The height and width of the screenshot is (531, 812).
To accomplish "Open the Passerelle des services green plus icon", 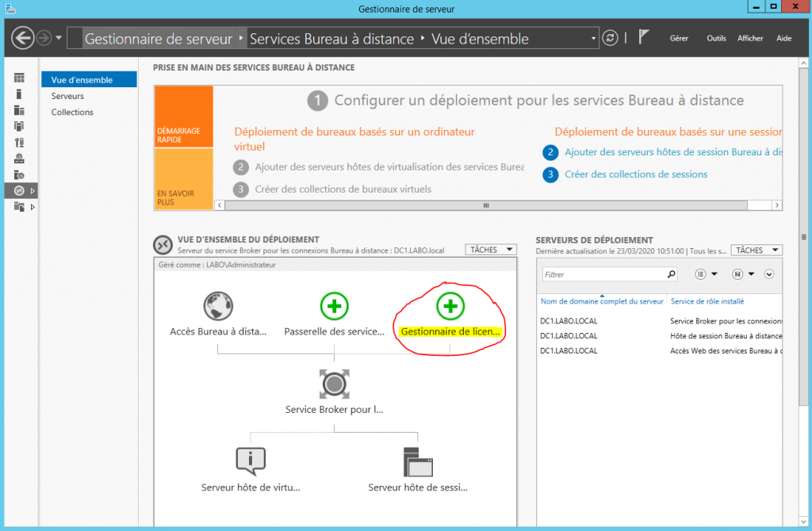I will pos(334,306).
